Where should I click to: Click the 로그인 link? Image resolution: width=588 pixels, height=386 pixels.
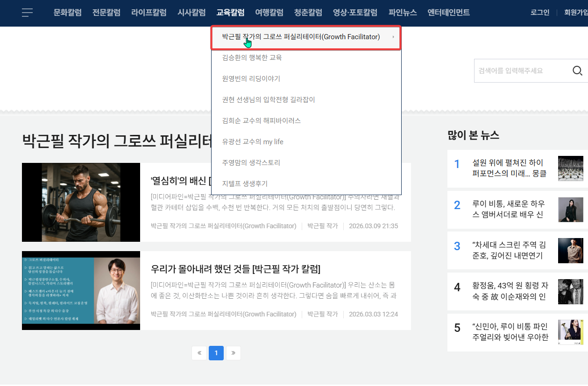(x=540, y=13)
